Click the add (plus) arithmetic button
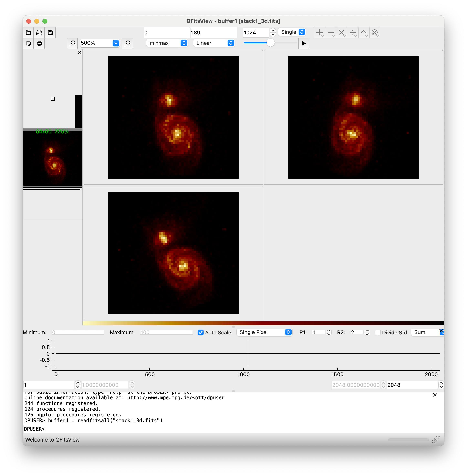The image size is (467, 476). coord(319,32)
